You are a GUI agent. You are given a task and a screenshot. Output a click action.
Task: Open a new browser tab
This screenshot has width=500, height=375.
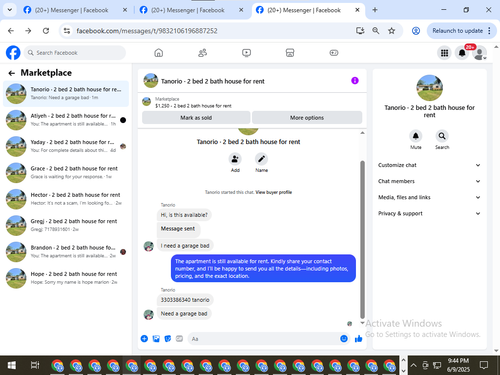(375, 10)
